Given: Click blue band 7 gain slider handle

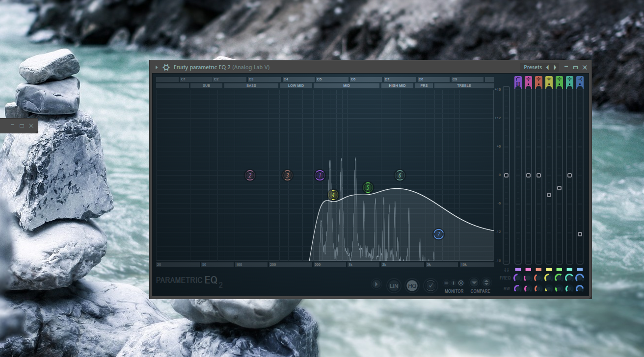Looking at the screenshot, I should tap(580, 234).
